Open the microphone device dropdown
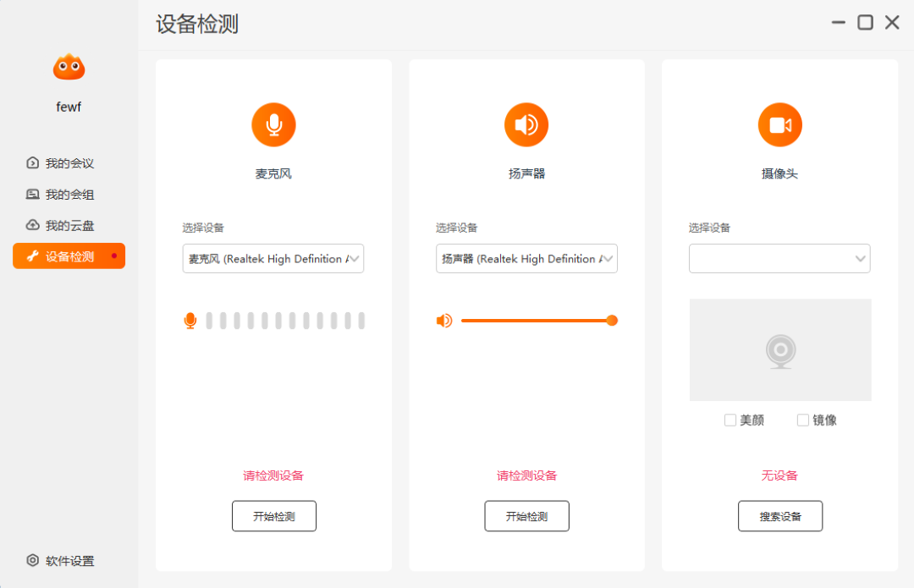The width and height of the screenshot is (914, 588). 273,258
